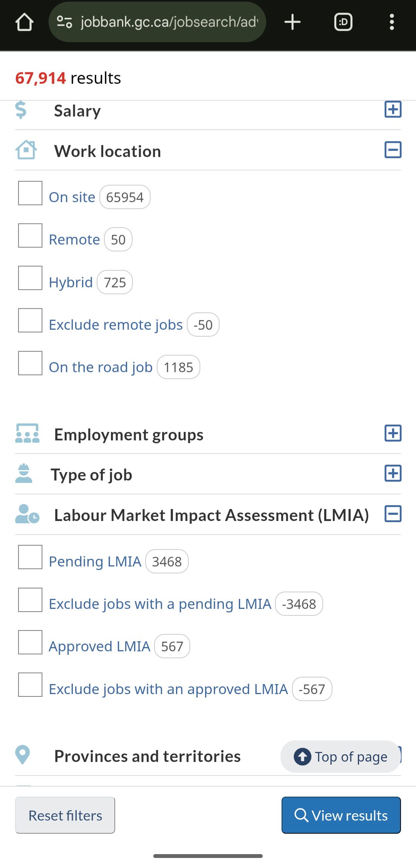
Task: Tap the jobbank.gc.ca address bar
Action: coord(169,22)
